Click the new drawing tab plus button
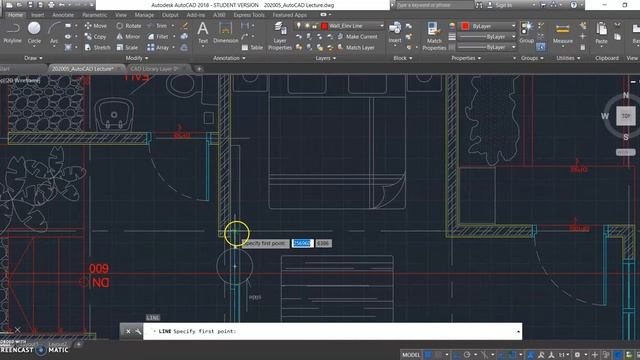This screenshot has height=360, width=640. pos(199,69)
